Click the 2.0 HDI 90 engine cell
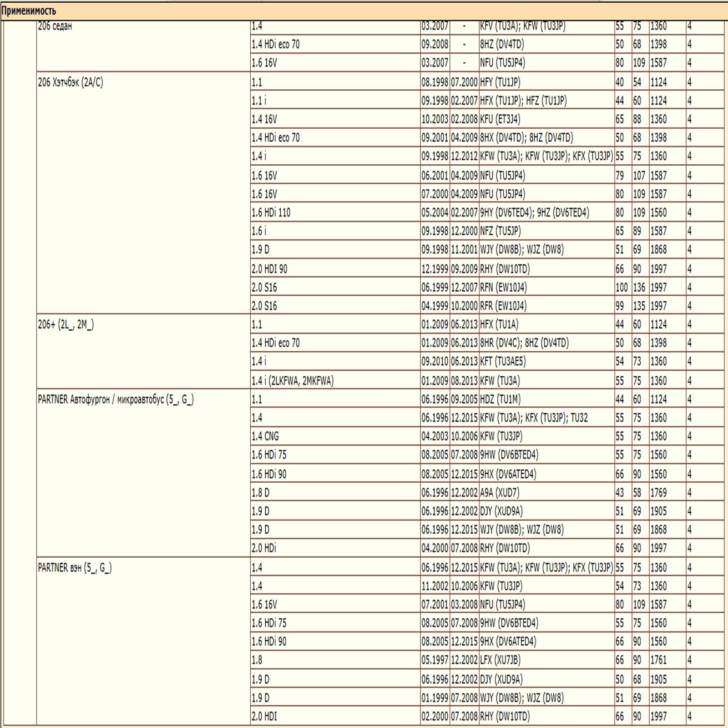 (269, 269)
